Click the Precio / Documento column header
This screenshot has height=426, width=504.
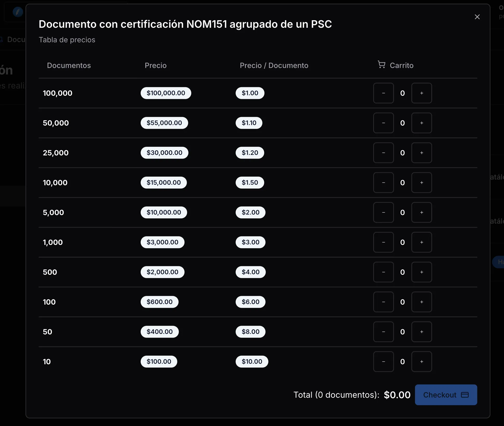click(x=274, y=65)
